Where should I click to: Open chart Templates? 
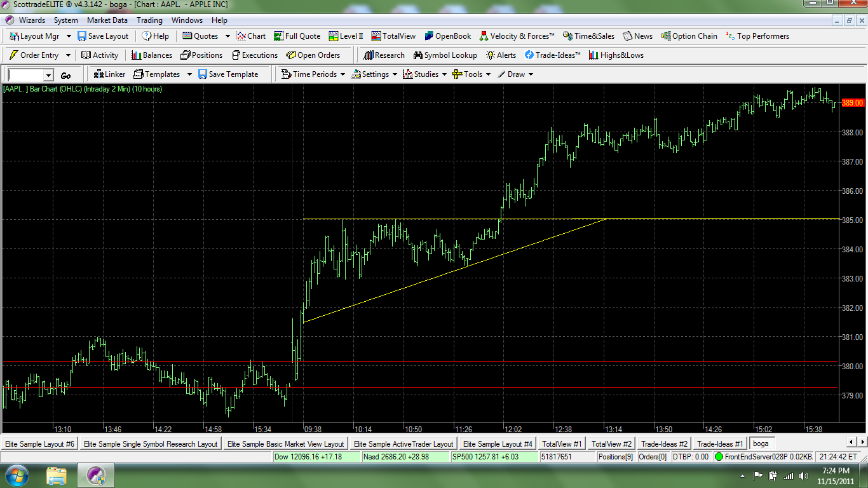coord(156,74)
